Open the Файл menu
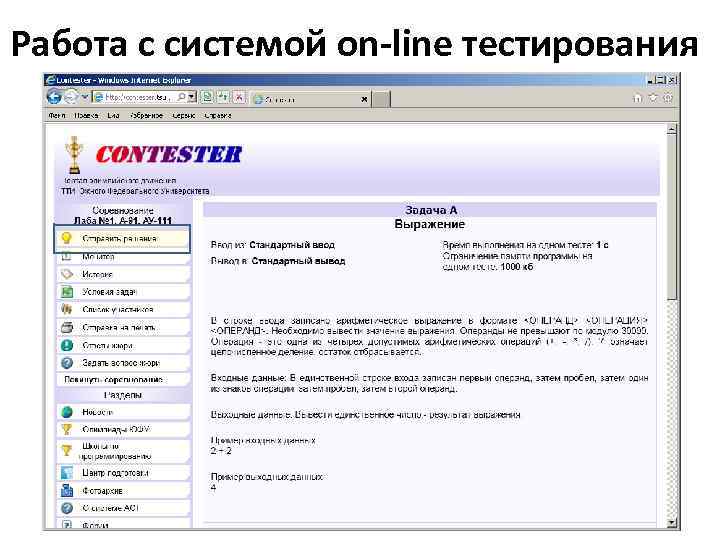 [x=57, y=116]
